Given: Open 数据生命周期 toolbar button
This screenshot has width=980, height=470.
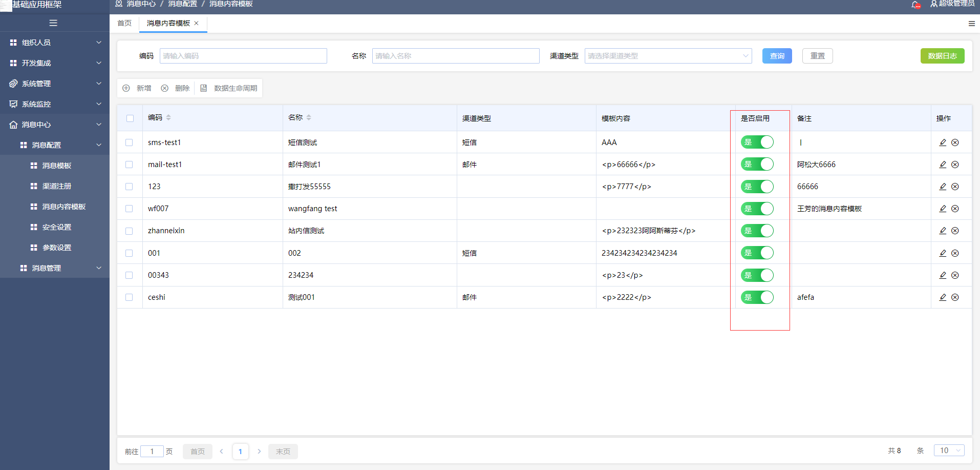Looking at the screenshot, I should click(228, 88).
